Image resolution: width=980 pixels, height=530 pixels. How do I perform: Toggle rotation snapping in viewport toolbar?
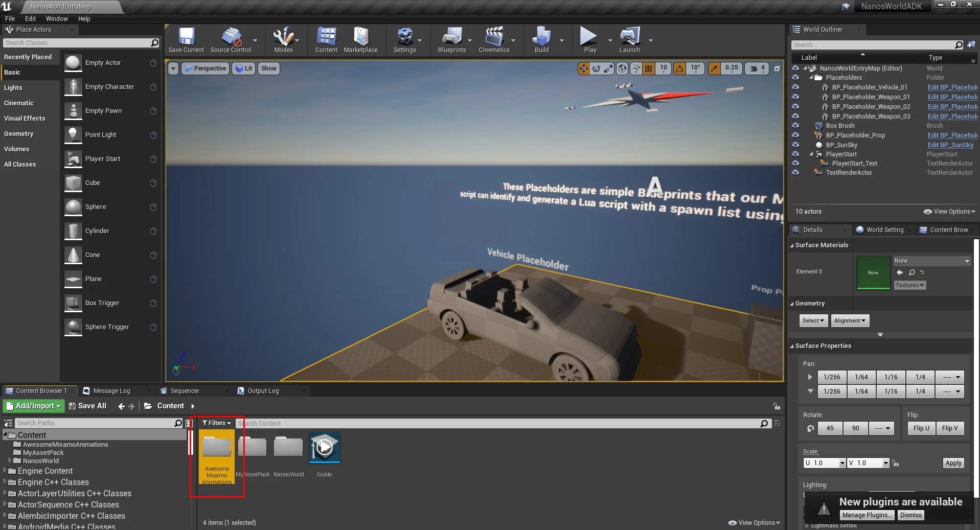(x=679, y=68)
